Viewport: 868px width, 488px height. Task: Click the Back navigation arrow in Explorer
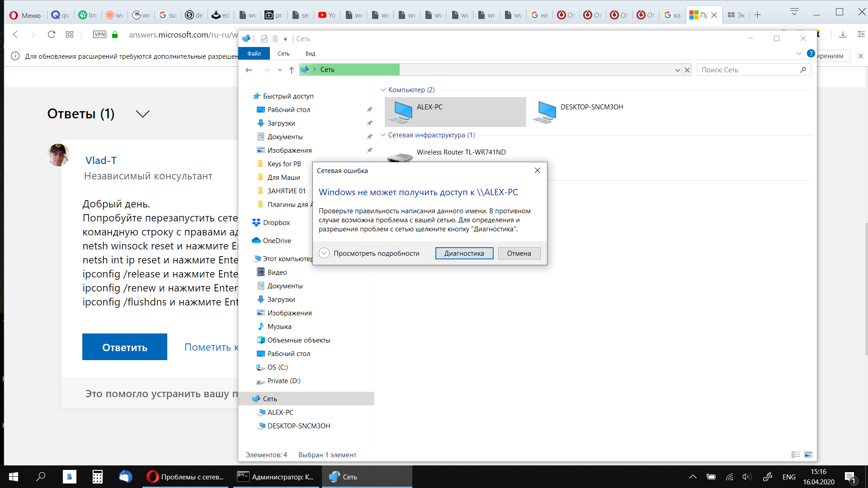pos(249,70)
